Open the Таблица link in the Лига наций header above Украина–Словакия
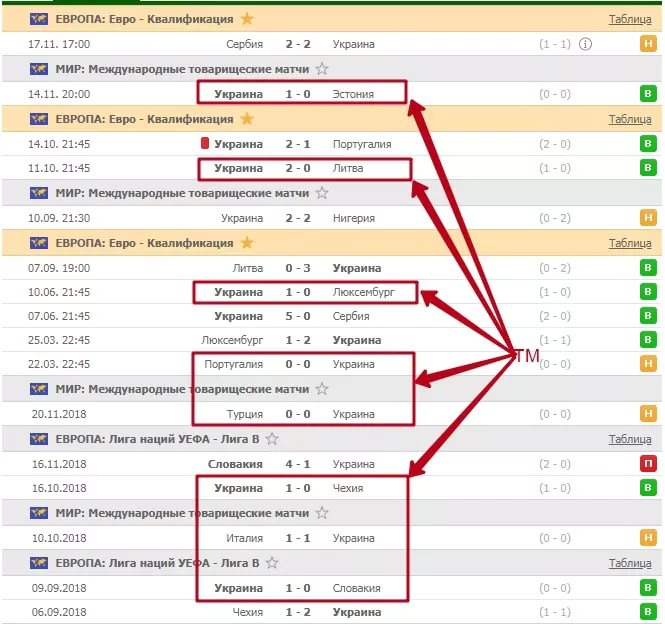665x624 pixels. [x=630, y=563]
